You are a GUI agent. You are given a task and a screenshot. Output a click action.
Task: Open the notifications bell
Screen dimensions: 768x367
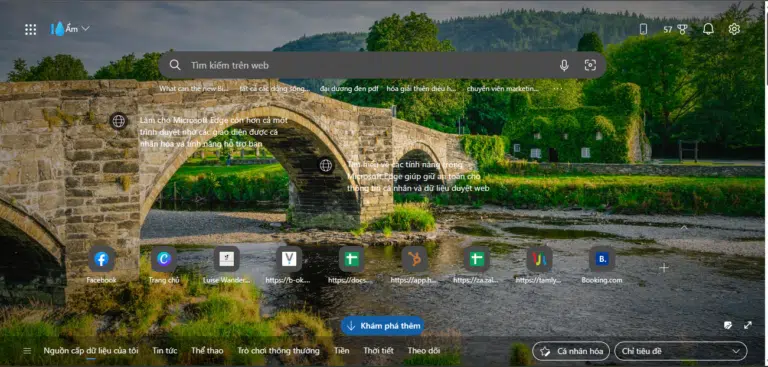point(708,29)
